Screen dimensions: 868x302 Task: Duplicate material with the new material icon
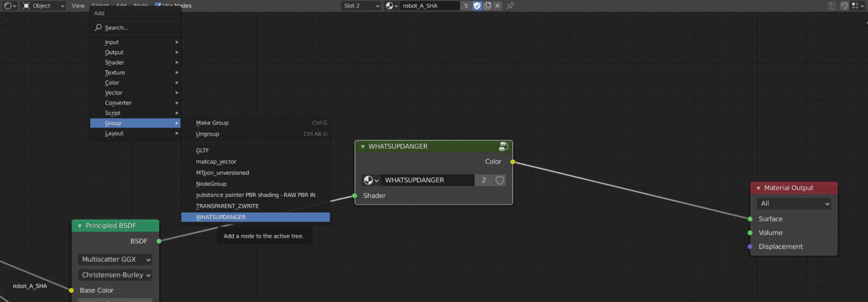tap(488, 6)
